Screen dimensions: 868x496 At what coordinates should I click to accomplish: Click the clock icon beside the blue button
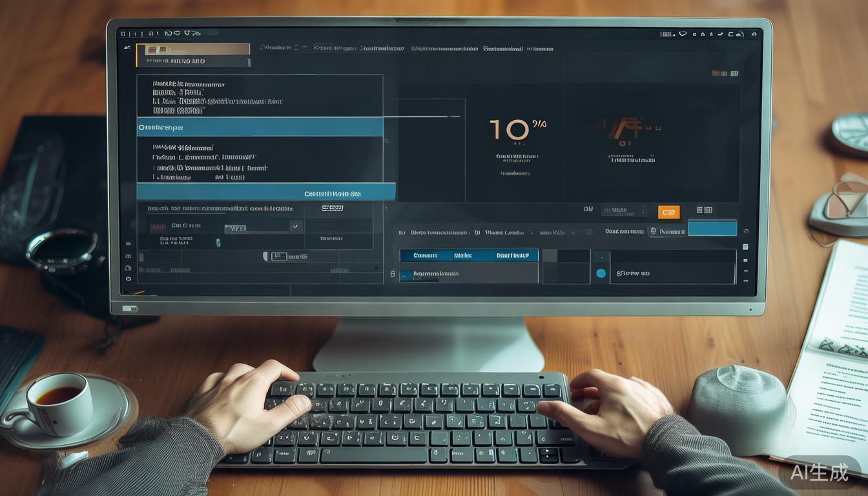653,231
